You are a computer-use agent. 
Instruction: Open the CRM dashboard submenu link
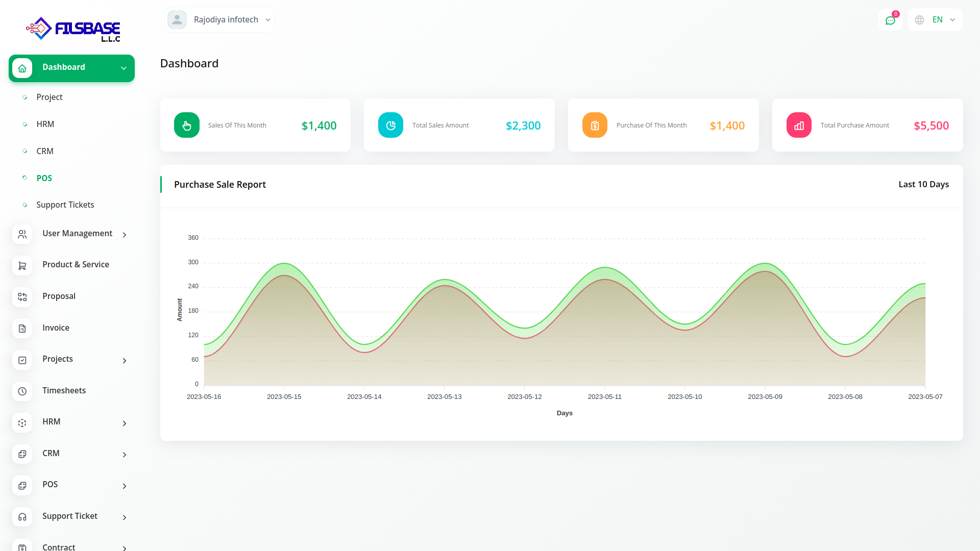point(45,151)
